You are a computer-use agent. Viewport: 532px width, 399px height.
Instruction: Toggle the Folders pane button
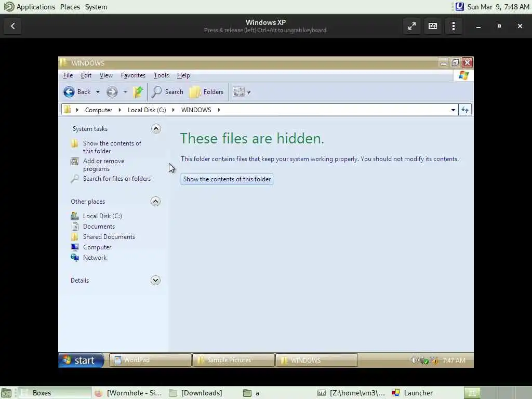click(x=206, y=92)
